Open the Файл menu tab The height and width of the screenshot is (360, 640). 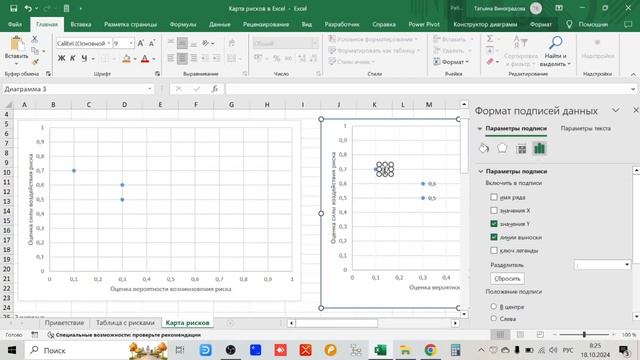pos(15,24)
